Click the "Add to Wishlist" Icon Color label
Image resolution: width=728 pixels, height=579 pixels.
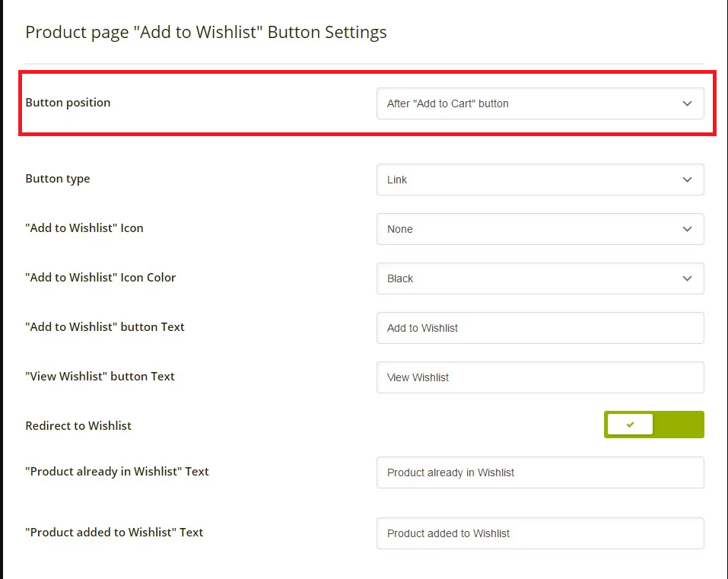[x=100, y=277]
